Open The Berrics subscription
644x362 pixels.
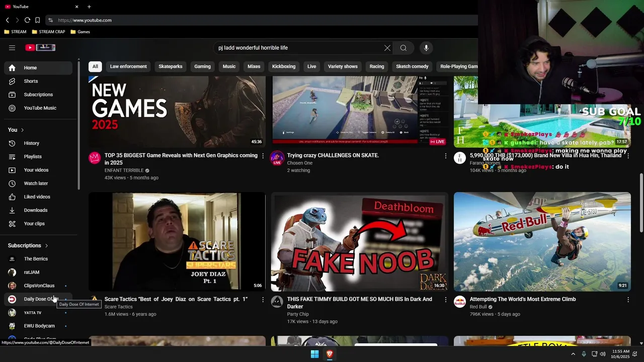38,259
